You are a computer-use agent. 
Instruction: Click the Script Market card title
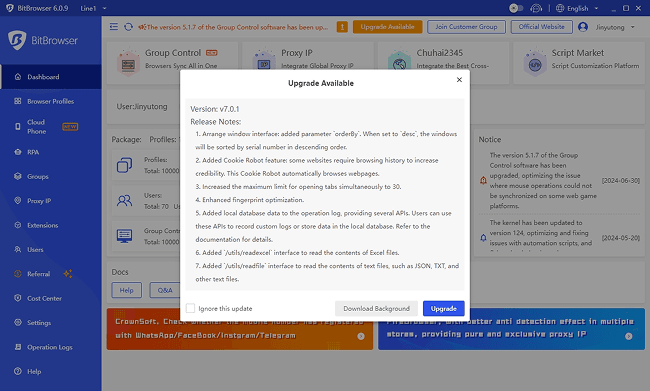click(577, 53)
